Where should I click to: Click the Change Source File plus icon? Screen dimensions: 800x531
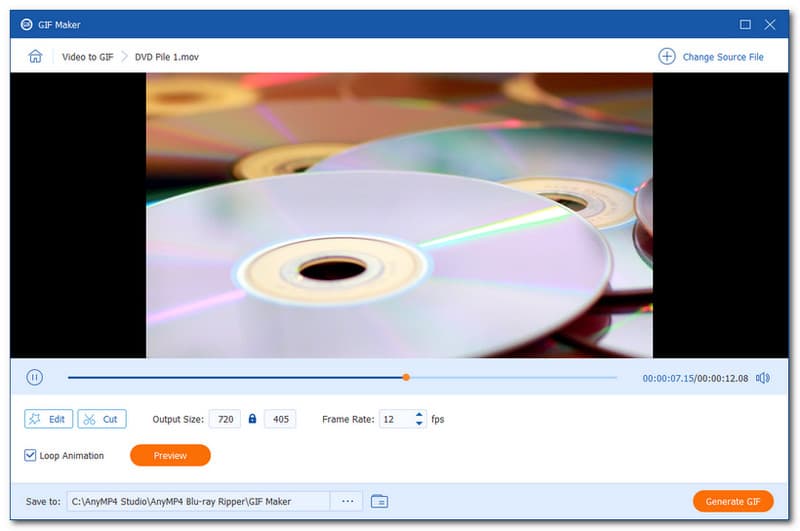click(667, 57)
